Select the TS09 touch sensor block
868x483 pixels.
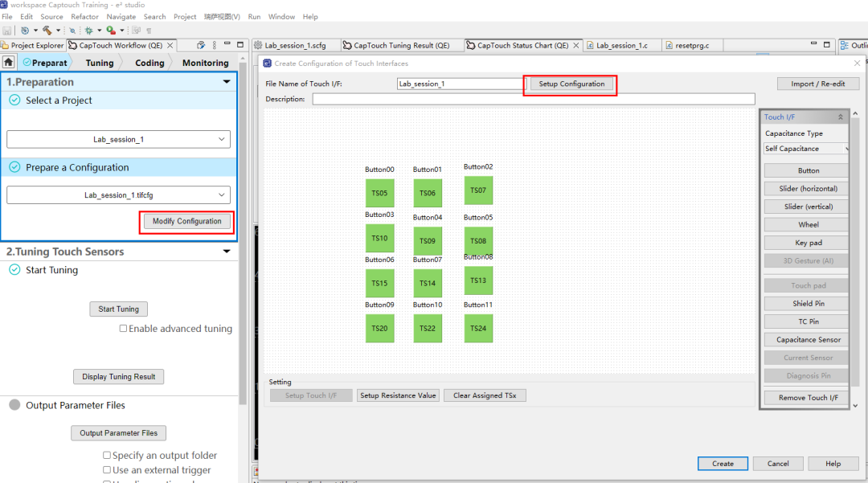(428, 240)
